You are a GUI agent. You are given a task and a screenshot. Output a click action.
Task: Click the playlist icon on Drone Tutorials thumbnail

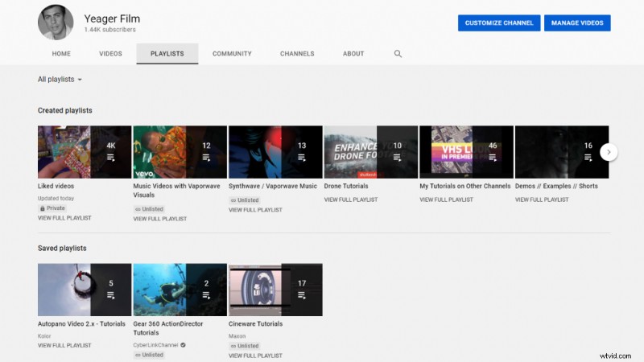pos(397,158)
